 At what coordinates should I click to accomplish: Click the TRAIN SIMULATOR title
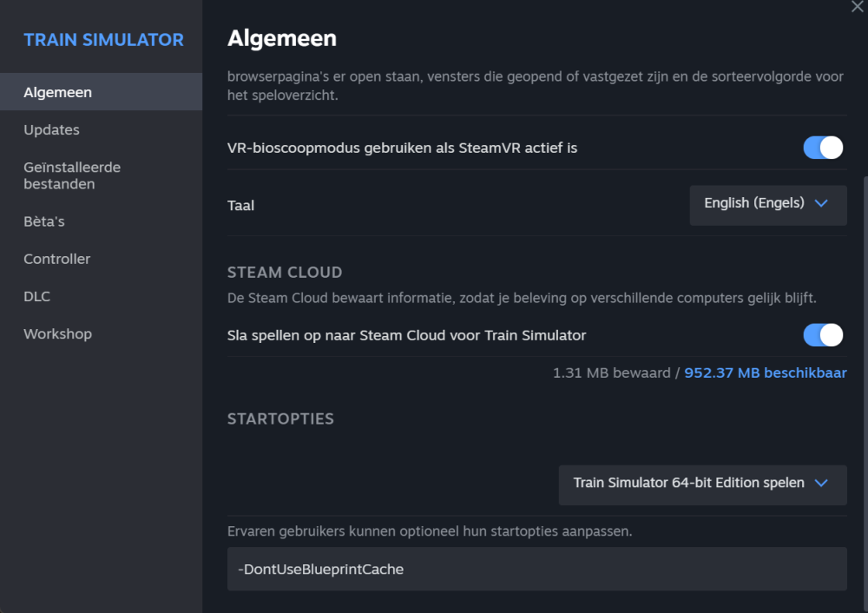click(x=103, y=39)
